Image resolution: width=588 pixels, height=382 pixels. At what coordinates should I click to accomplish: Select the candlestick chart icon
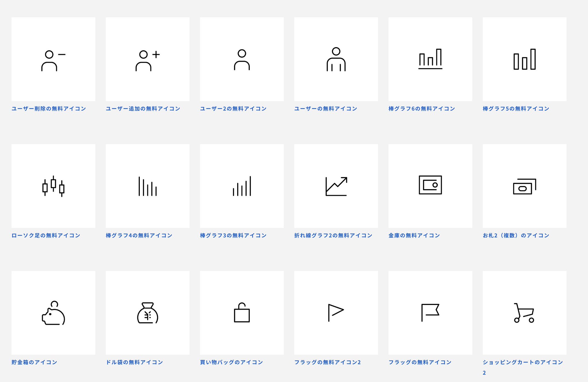pyautogui.click(x=53, y=186)
